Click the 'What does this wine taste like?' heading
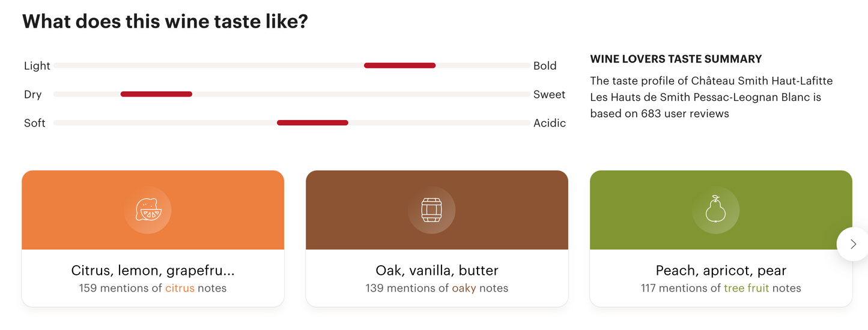This screenshot has height=330, width=868. tap(165, 22)
